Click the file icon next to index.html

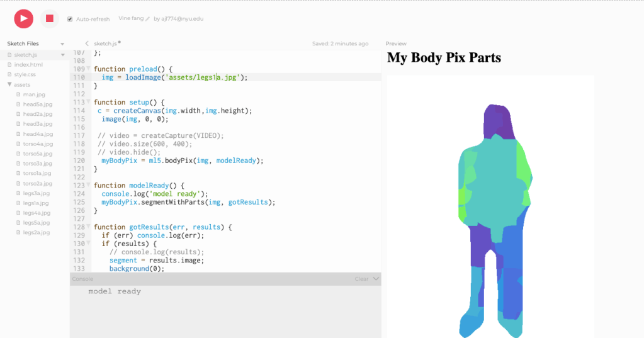tap(9, 65)
